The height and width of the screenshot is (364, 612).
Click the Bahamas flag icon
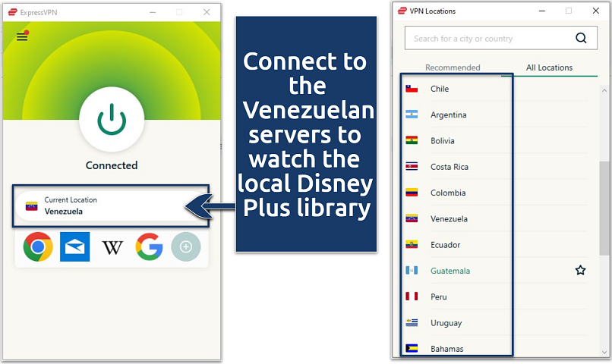[412, 348]
